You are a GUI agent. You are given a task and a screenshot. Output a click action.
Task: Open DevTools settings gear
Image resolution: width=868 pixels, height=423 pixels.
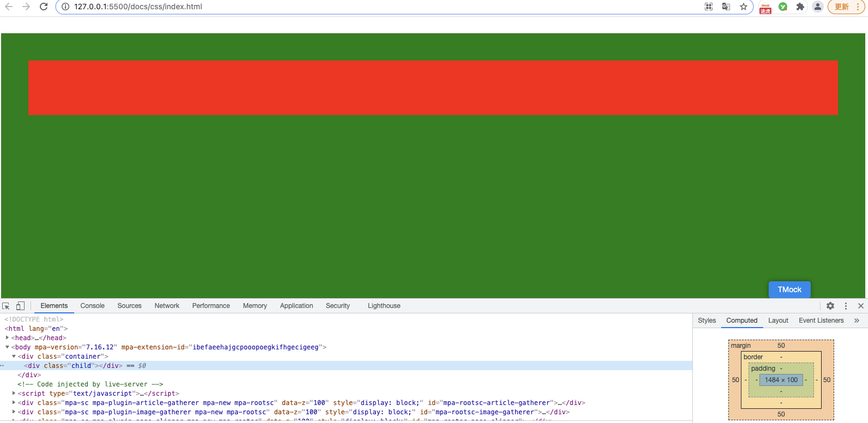coord(830,306)
